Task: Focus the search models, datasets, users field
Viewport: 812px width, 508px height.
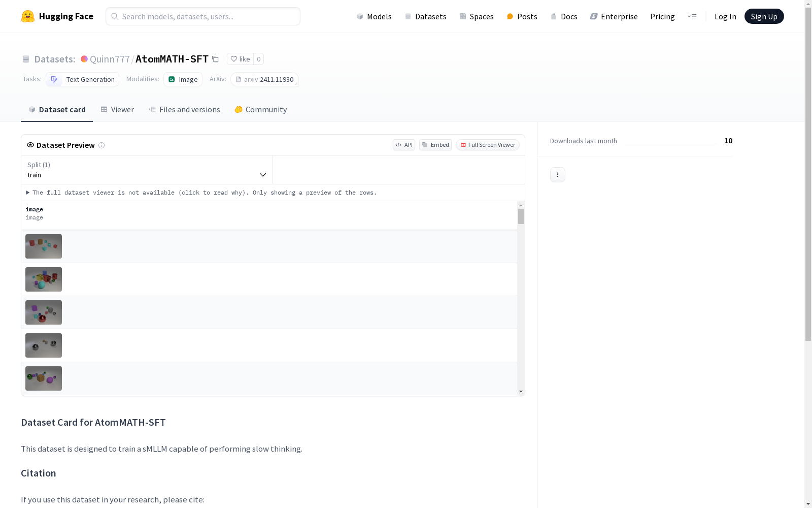Action: tap(203, 16)
